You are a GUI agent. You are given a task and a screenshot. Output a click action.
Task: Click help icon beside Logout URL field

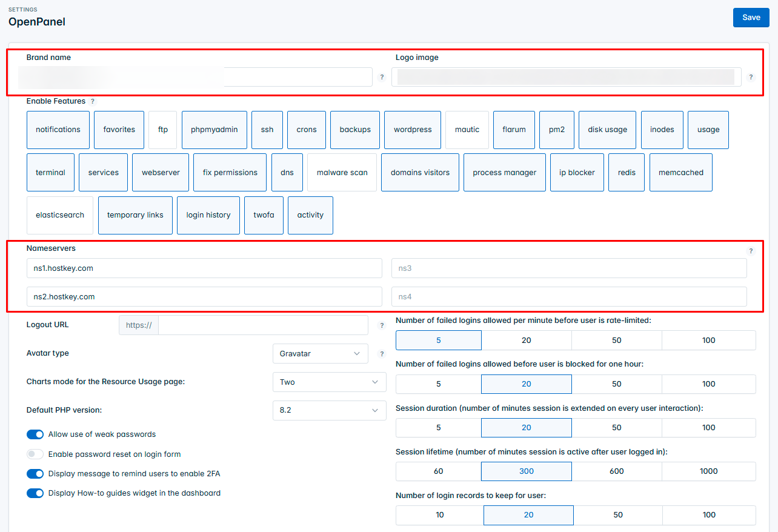click(x=382, y=325)
